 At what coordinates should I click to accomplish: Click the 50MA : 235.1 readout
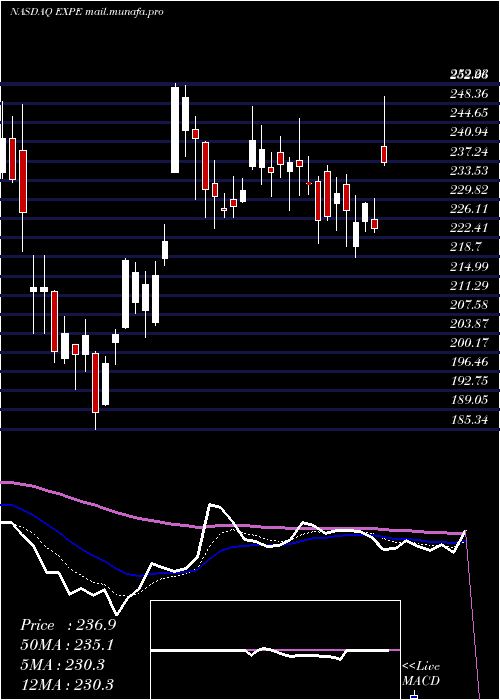tap(67, 645)
